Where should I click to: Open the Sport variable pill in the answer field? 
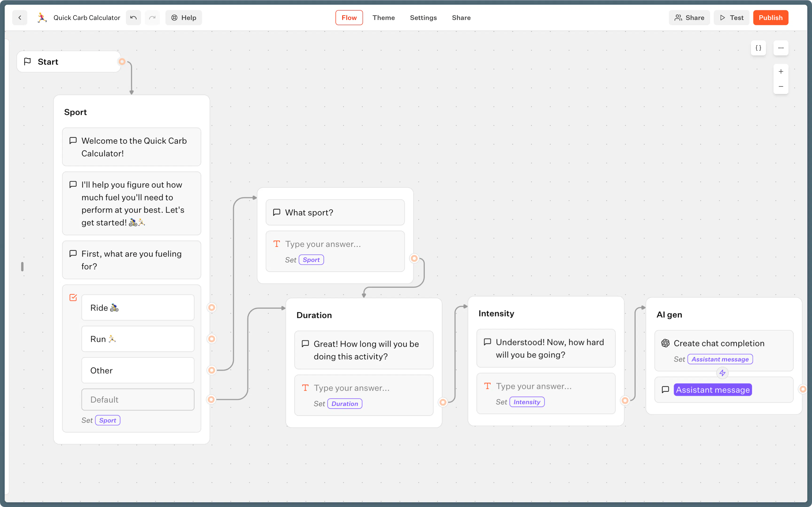[x=311, y=259]
